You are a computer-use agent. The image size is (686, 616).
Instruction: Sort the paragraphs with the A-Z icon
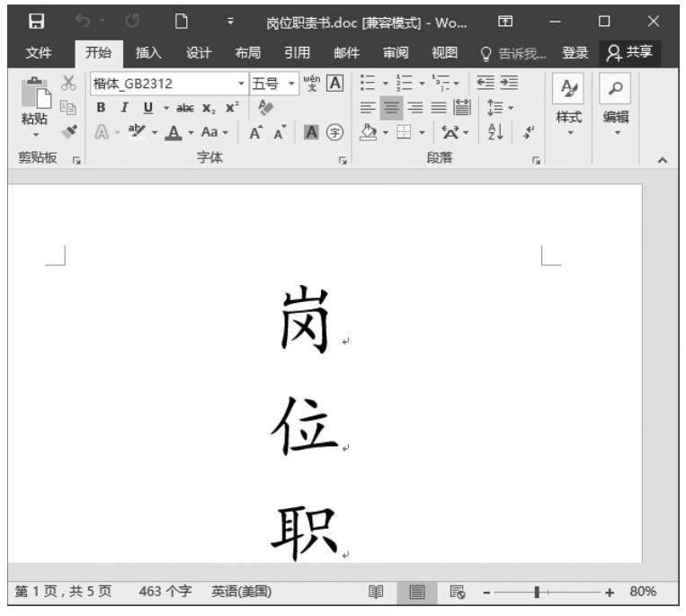pyautogui.click(x=495, y=131)
